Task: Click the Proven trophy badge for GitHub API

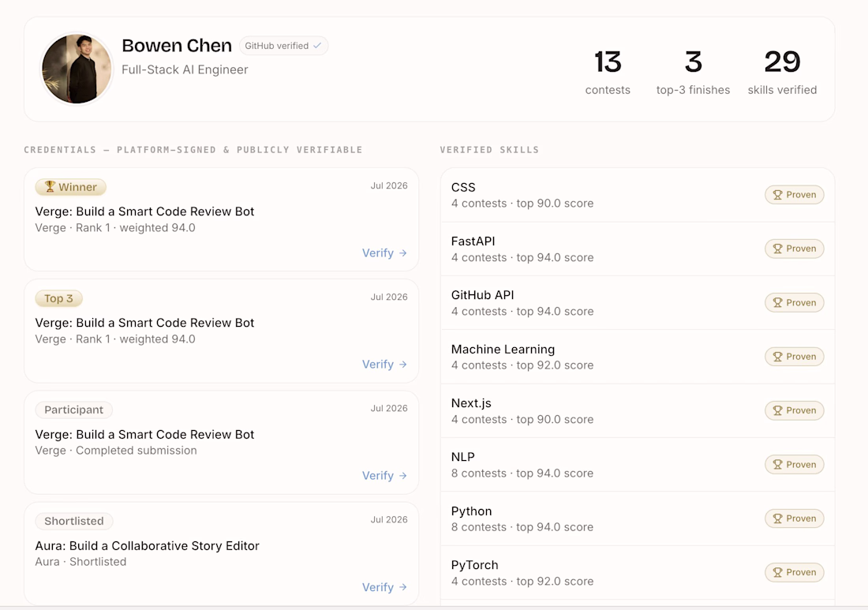Action: pos(795,303)
